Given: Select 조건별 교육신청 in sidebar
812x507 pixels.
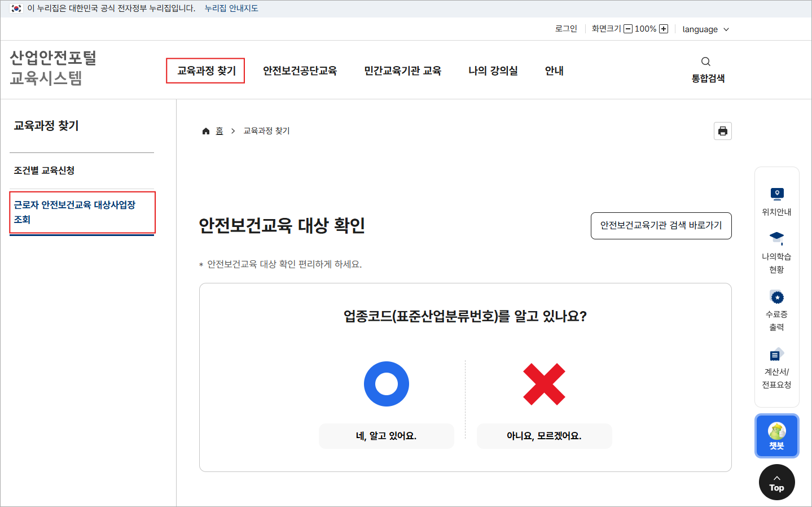Looking at the screenshot, I should 44,171.
